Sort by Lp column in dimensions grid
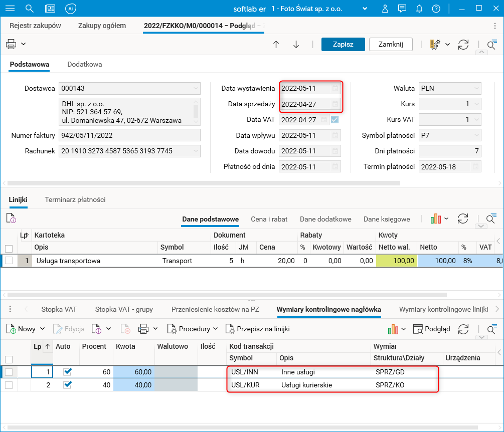The height and width of the screenshot is (432, 504). [x=42, y=346]
